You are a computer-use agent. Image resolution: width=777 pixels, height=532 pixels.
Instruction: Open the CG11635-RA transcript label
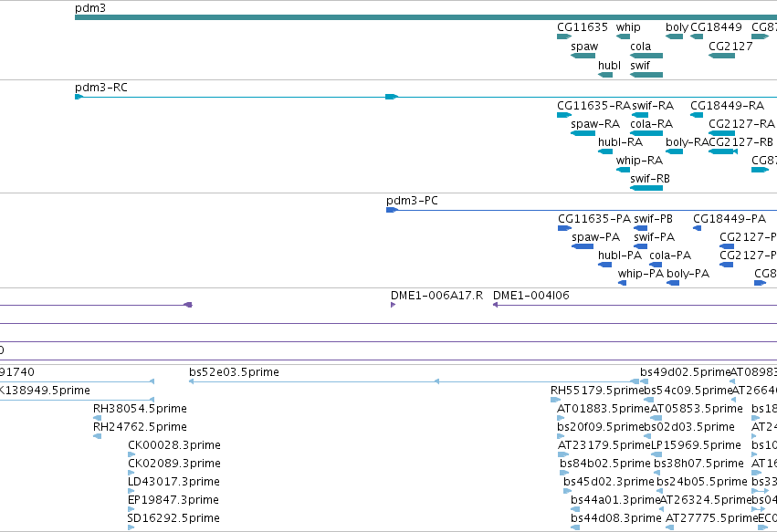593,106
